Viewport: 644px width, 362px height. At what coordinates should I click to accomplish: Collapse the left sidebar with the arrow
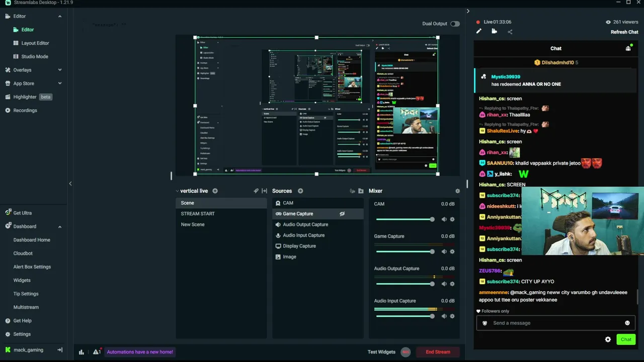pos(70,184)
